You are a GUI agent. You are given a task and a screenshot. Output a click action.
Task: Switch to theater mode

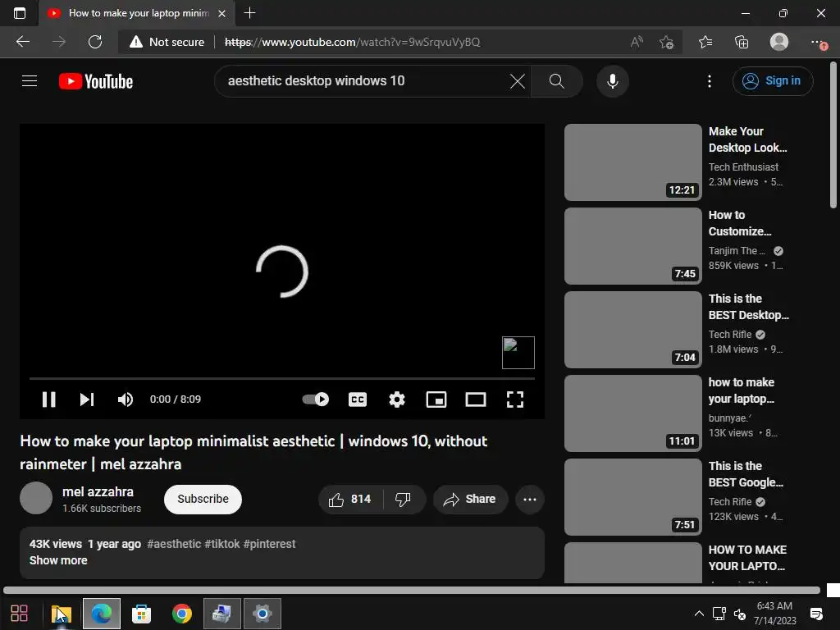point(476,399)
